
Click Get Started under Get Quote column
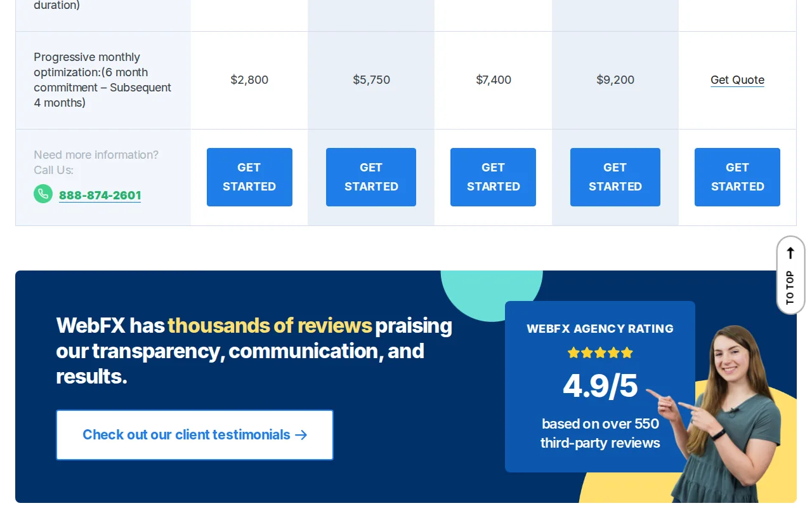(737, 177)
